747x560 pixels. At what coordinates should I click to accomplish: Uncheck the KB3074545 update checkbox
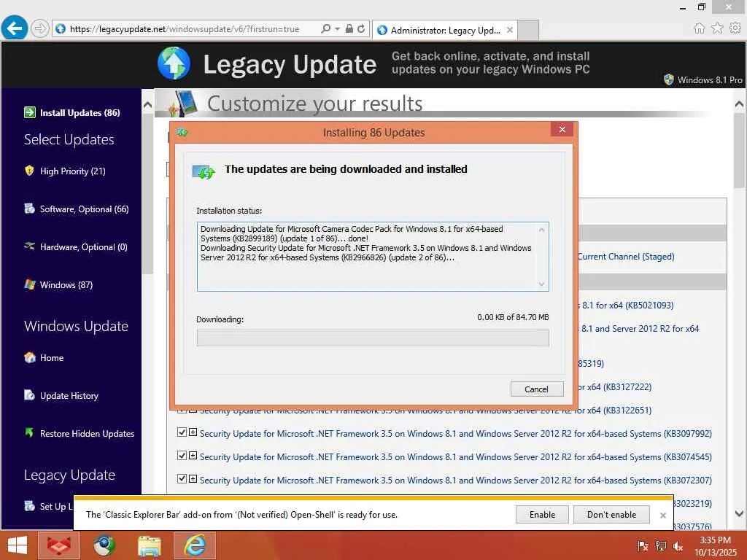click(182, 456)
